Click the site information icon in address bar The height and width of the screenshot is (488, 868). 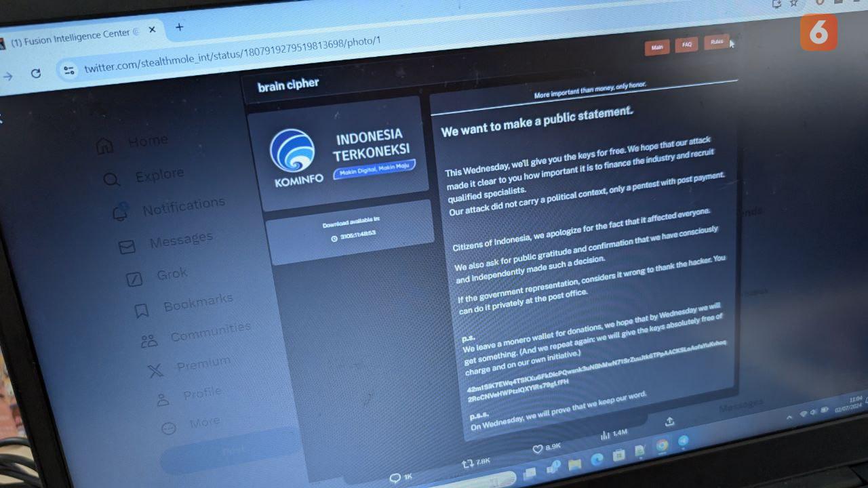coord(68,70)
